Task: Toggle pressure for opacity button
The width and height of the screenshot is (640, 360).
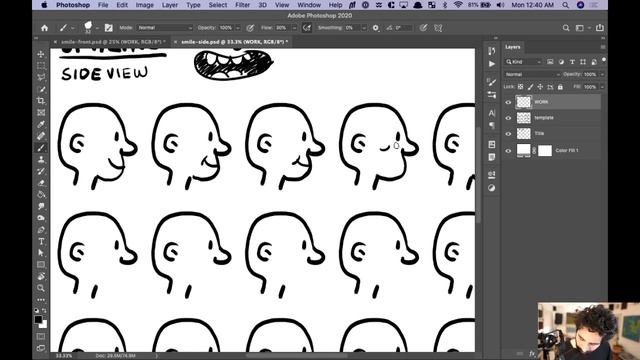Action: tap(250, 28)
